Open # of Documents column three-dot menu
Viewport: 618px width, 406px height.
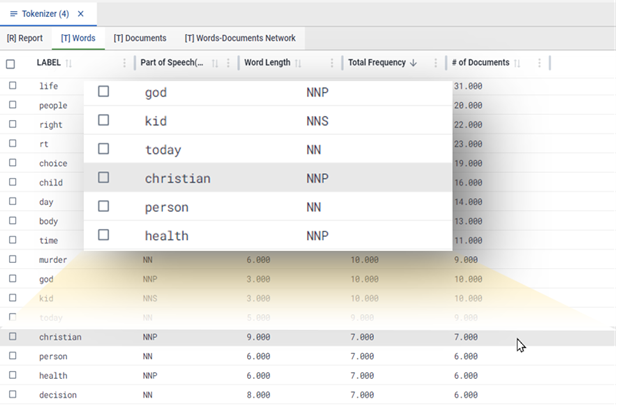point(539,63)
